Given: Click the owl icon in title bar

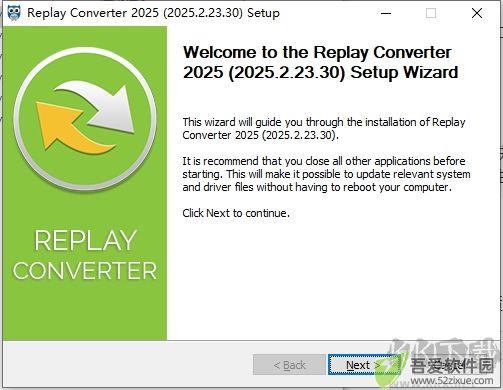Looking at the screenshot, I should point(14,13).
